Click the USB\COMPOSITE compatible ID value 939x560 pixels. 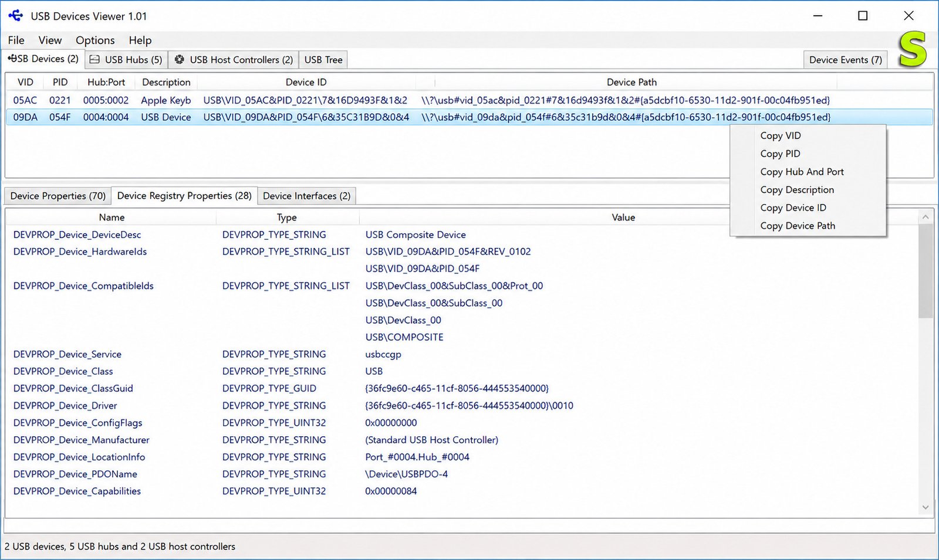click(404, 337)
